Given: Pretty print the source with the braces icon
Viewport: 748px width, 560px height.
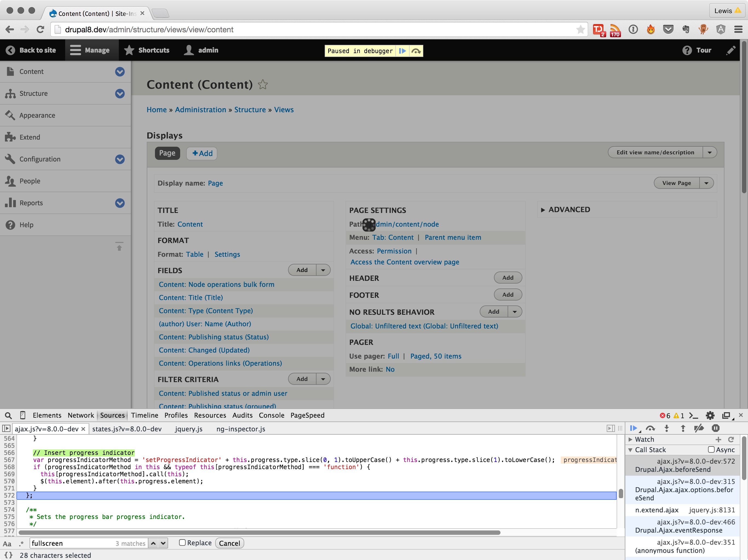Looking at the screenshot, I should [8, 555].
